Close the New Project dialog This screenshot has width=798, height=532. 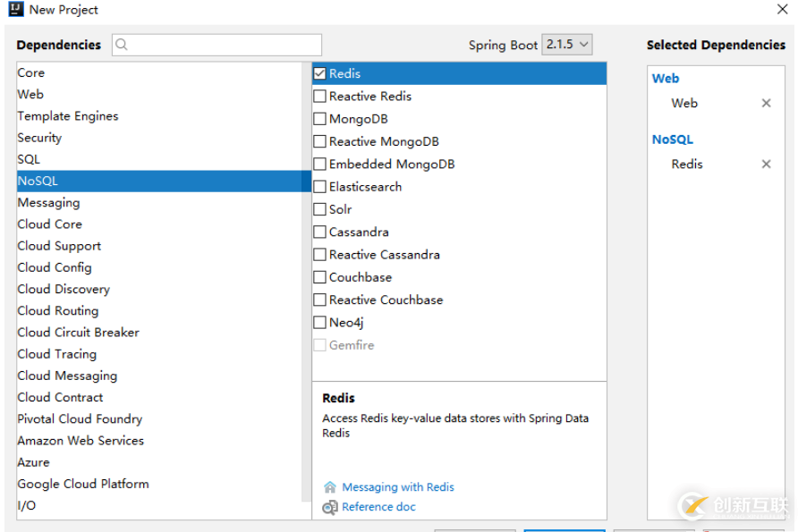781,10
